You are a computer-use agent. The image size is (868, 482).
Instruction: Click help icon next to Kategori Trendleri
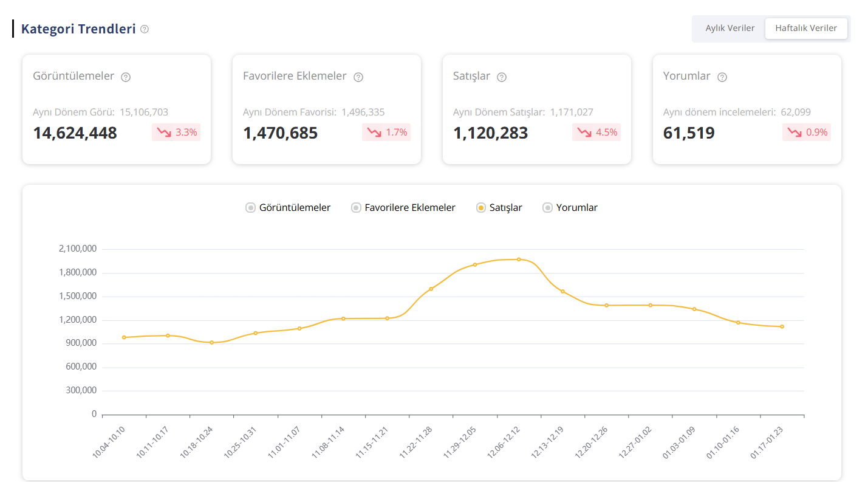[x=145, y=29]
